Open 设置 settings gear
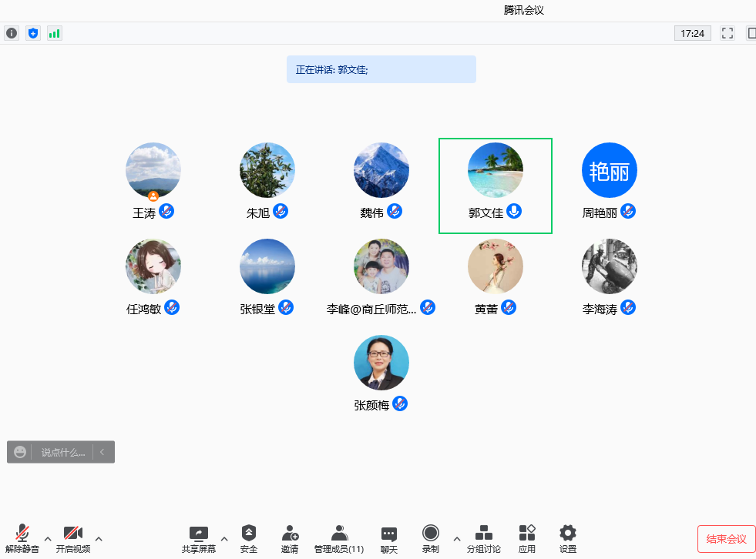756x559 pixels. (568, 538)
